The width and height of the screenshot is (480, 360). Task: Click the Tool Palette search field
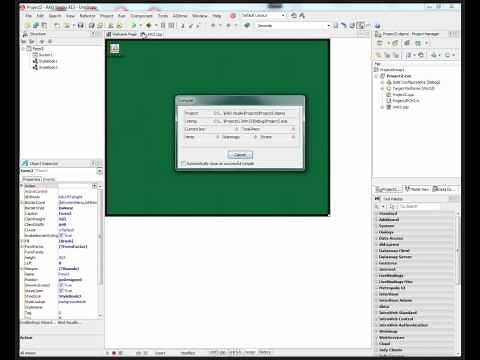[420, 206]
